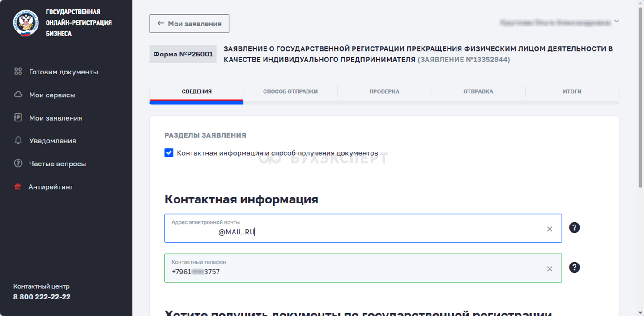Click the back arrow in Мои заявления button
Screen dimensions: 644x316
[161, 23]
